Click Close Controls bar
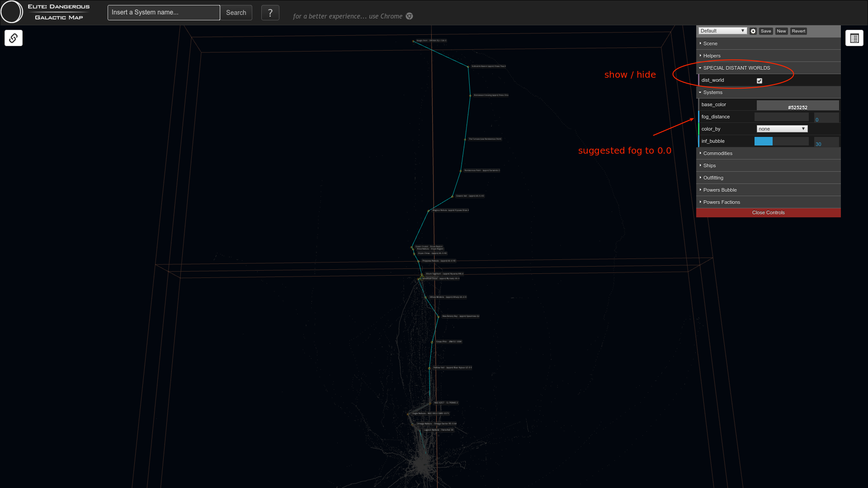This screenshot has height=488, width=868. tap(769, 213)
